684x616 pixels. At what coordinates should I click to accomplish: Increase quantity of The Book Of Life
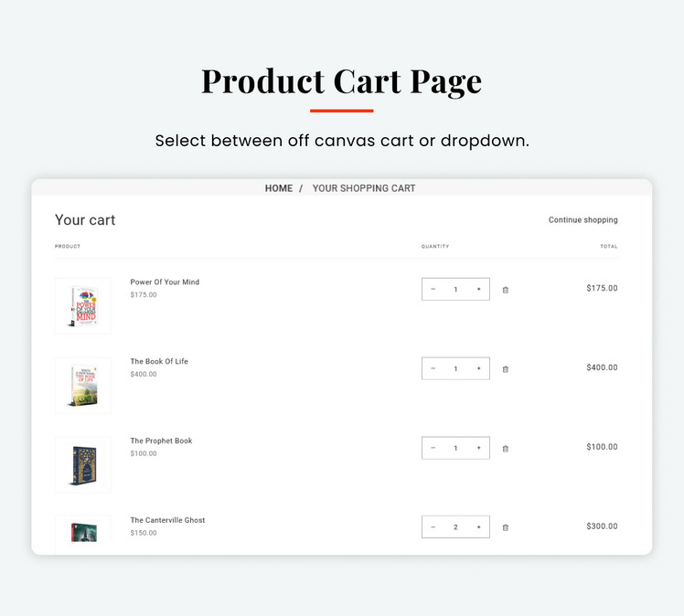pos(478,368)
